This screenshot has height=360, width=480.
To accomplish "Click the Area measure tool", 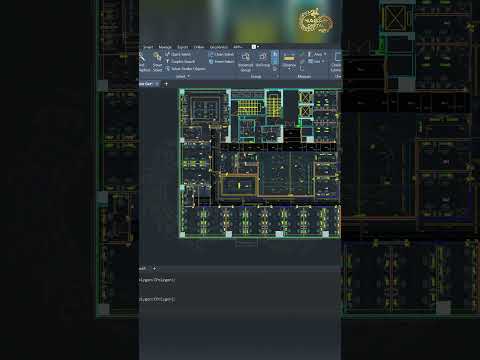I will [316, 54].
